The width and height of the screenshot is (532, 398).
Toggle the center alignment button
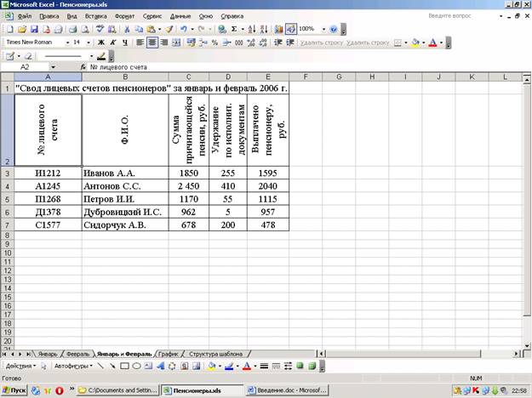[152, 42]
